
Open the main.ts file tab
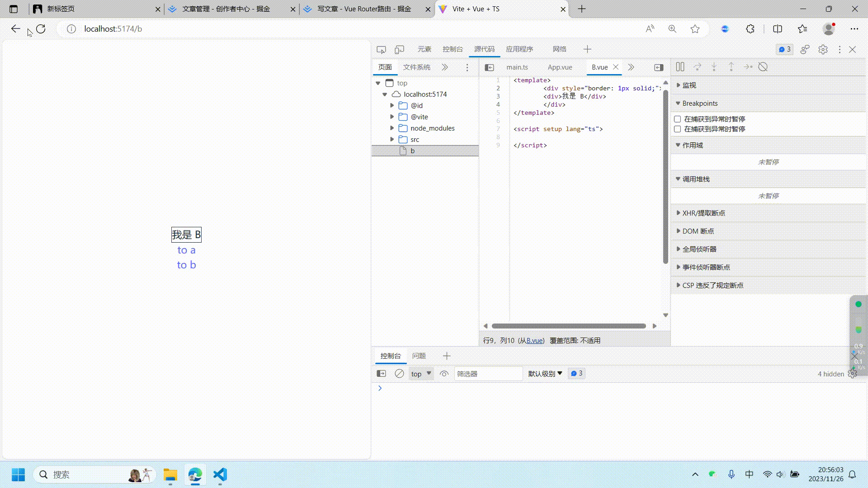tap(517, 67)
